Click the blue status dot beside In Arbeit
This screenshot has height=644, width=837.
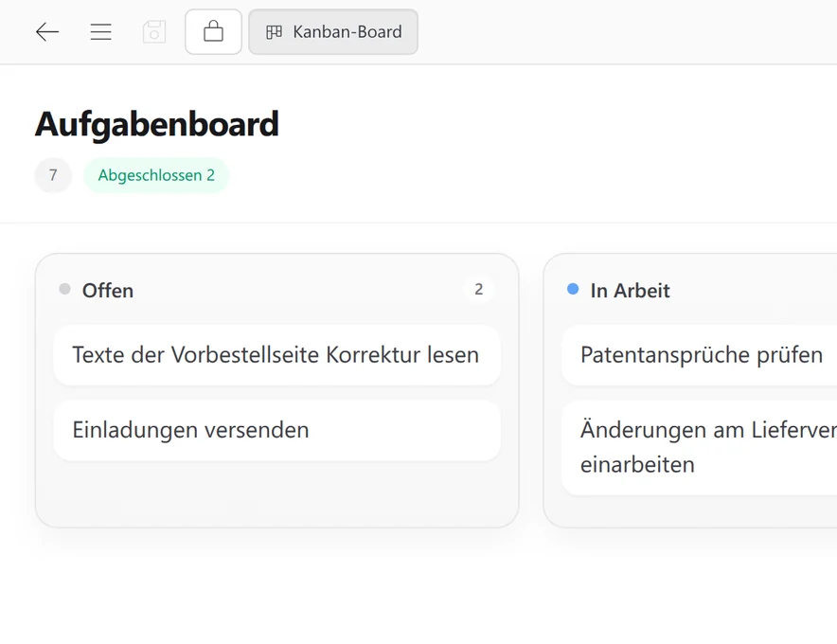[x=573, y=289]
